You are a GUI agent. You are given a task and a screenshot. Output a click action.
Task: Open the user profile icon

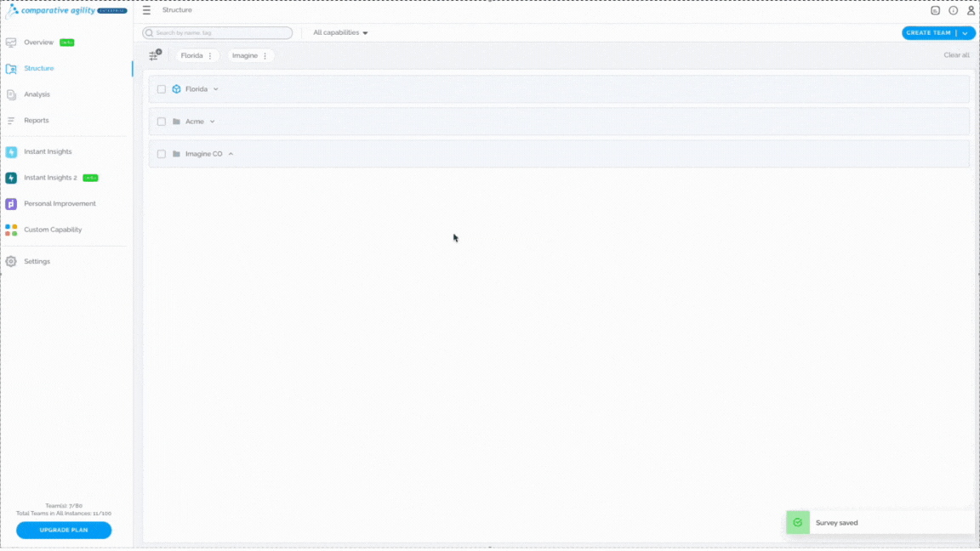971,10
